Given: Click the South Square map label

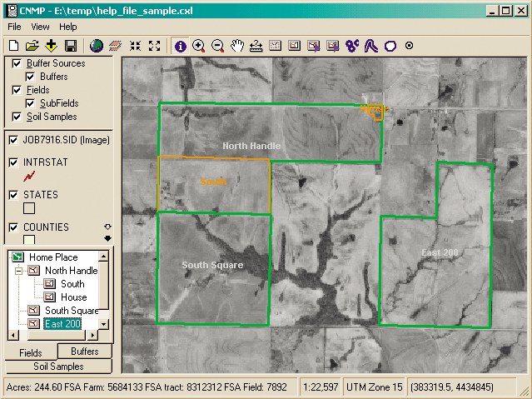Looking at the screenshot, I should (x=212, y=265).
